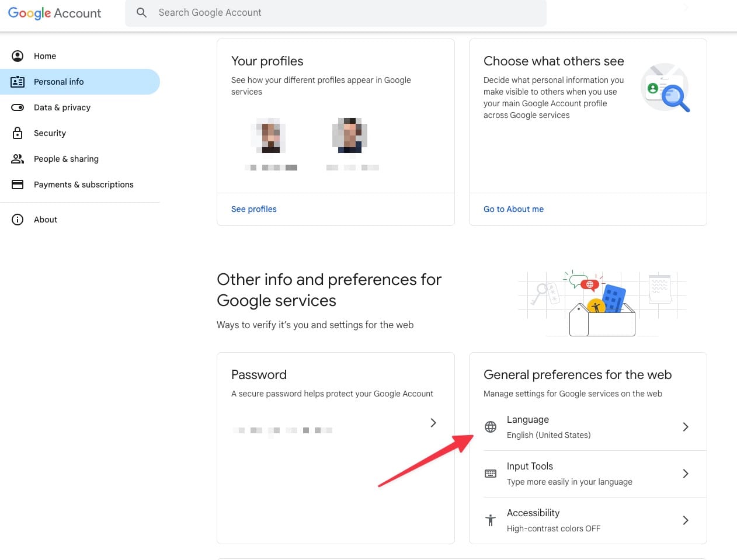Click the search magnifier icon

point(141,12)
